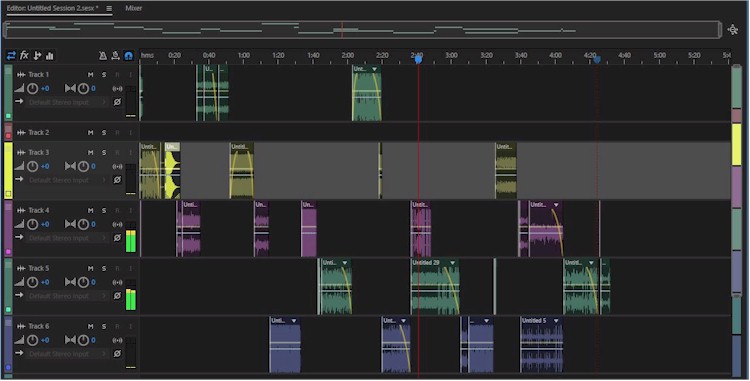
Task: Open Track 1 Default Stereo Input dropdown
Action: click(x=67, y=102)
